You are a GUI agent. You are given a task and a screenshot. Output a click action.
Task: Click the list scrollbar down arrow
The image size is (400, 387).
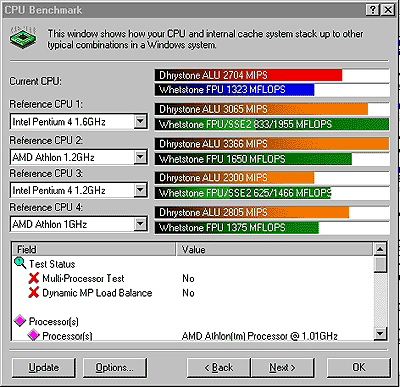pos(380,333)
